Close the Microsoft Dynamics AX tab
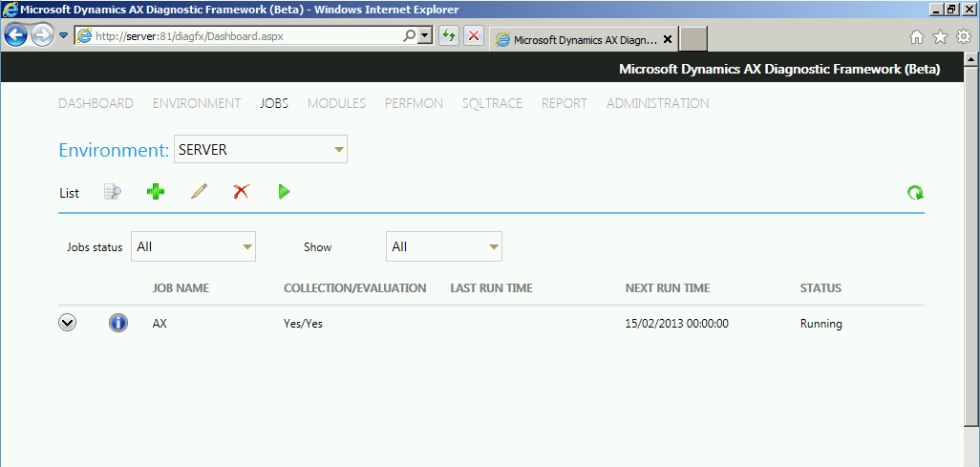 [667, 39]
